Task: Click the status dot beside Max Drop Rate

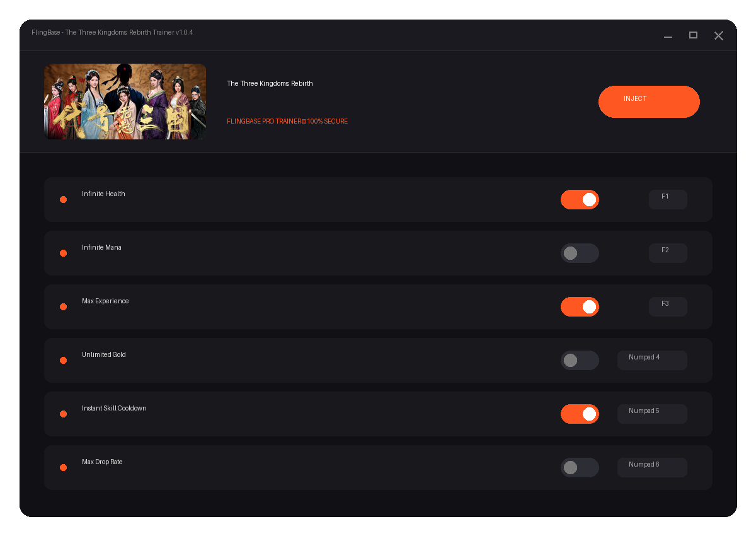Action: pos(63,467)
